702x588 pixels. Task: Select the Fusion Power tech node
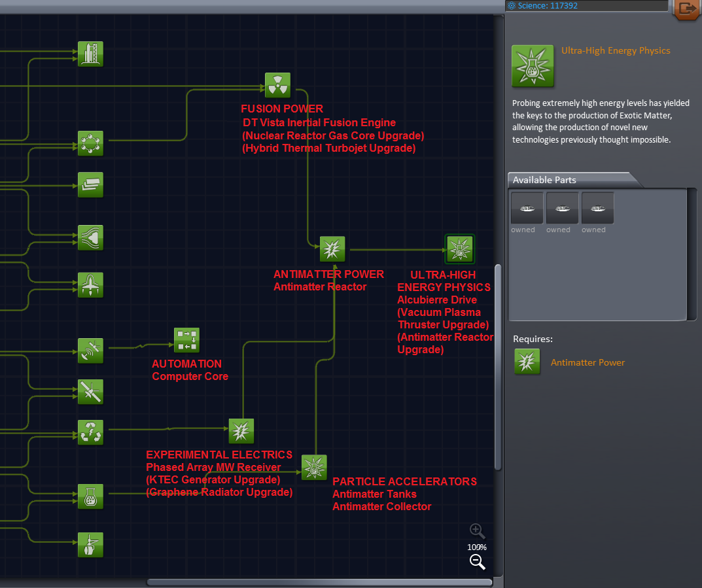[x=277, y=84]
